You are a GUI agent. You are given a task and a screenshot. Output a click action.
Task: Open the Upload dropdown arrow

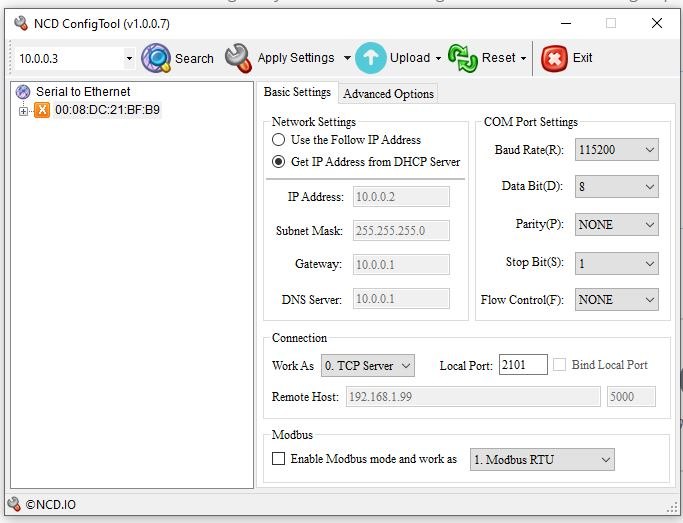tap(438, 58)
